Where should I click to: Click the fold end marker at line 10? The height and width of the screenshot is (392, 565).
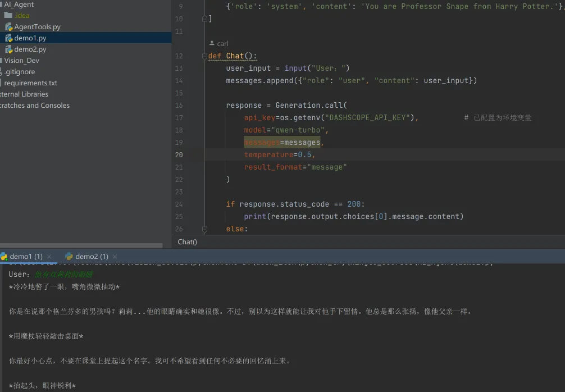(x=204, y=19)
